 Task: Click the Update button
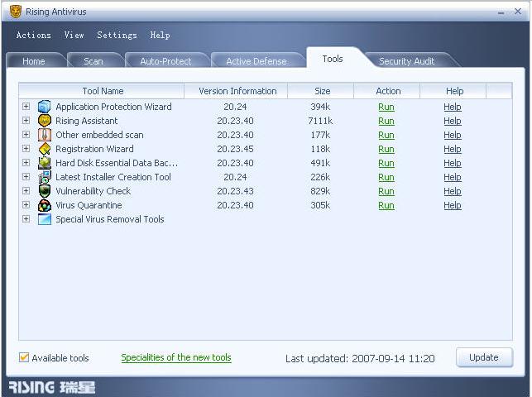pyautogui.click(x=484, y=357)
